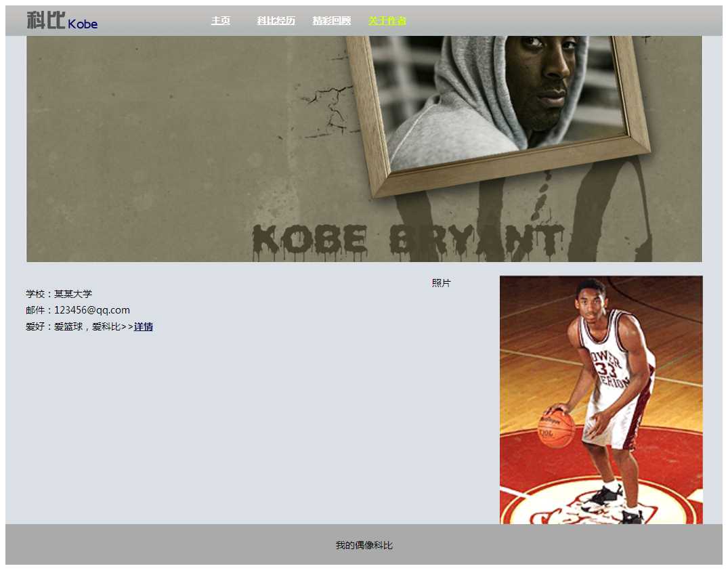
Task: Select the 精彩回顾 navigation link
Action: click(331, 21)
